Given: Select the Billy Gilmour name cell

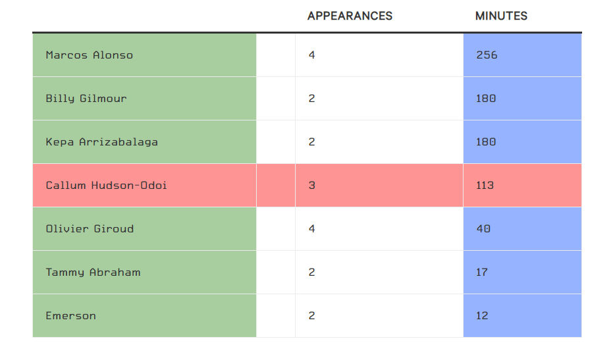Looking at the screenshot, I should (86, 99).
